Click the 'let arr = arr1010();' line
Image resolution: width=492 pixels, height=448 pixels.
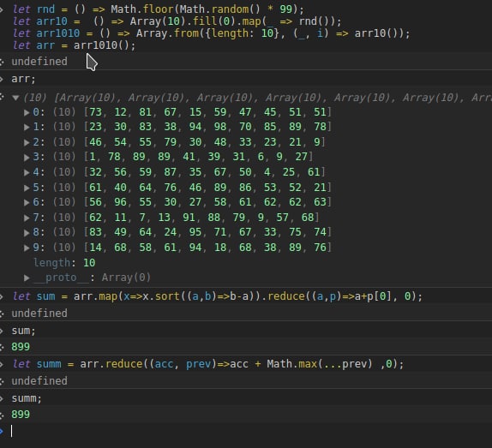click(74, 45)
